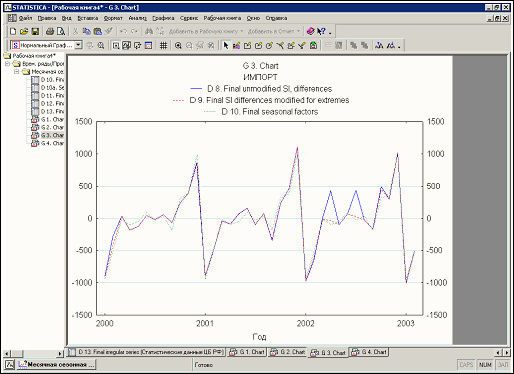Click the What's This help icon
514x374 pixels.
(321, 31)
